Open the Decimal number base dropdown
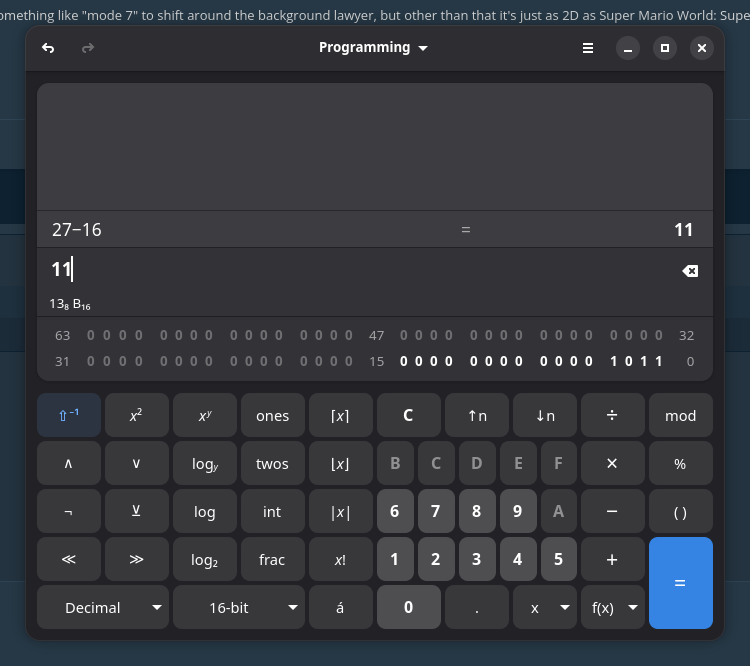750x666 pixels. pyautogui.click(x=103, y=607)
